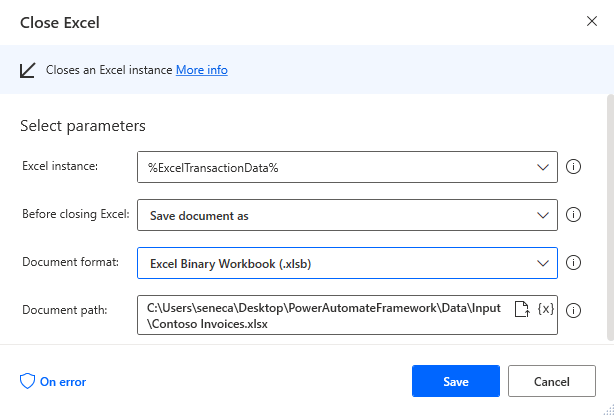The height and width of the screenshot is (415, 614).
Task: Click the chevron of Excel instance field
Action: click(x=543, y=168)
